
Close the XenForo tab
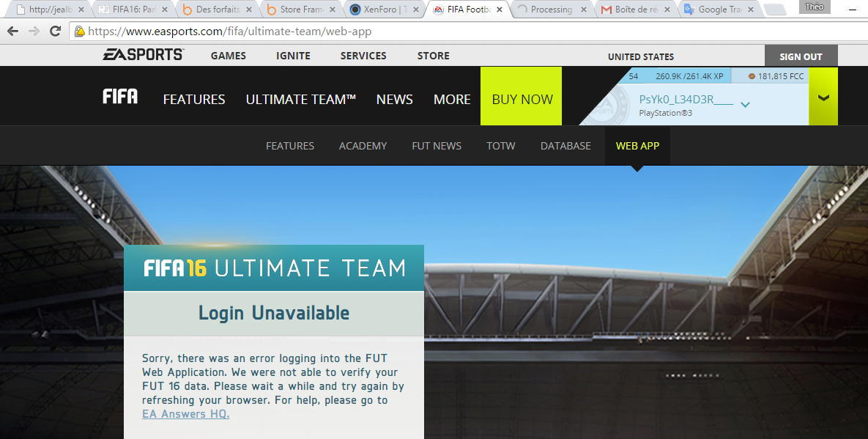pyautogui.click(x=416, y=10)
